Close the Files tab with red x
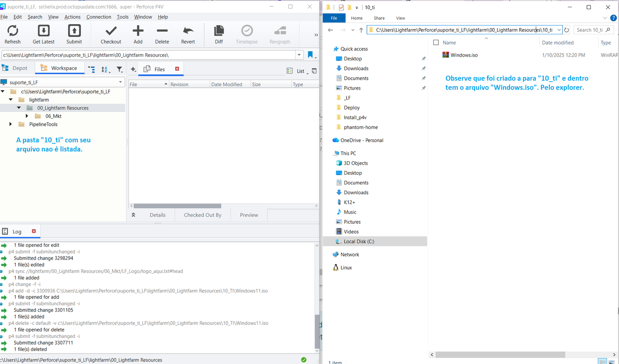 click(x=177, y=69)
